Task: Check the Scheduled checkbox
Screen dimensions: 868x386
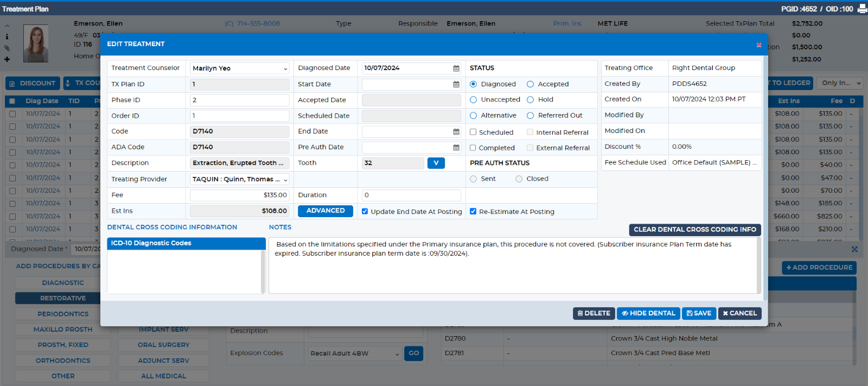Action: (x=473, y=132)
